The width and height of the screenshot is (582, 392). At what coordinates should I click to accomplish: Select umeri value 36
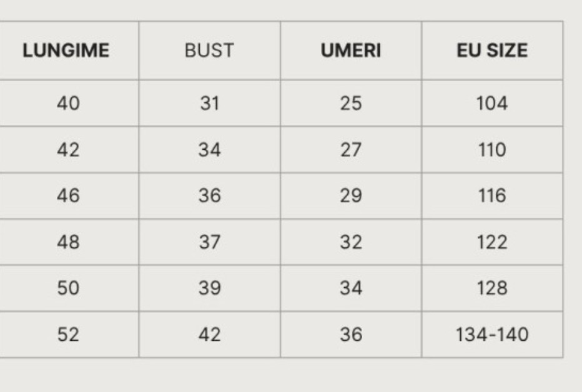[x=351, y=335]
